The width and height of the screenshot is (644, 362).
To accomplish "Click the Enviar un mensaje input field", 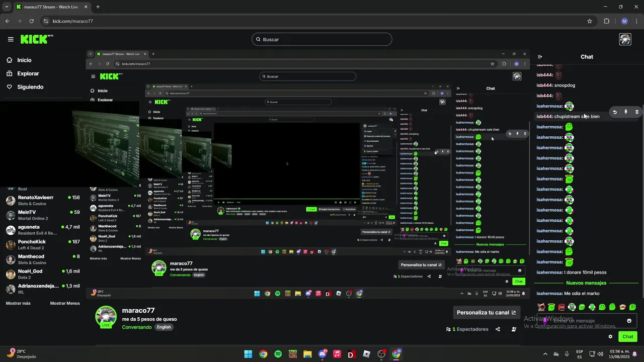I will coord(587,321).
